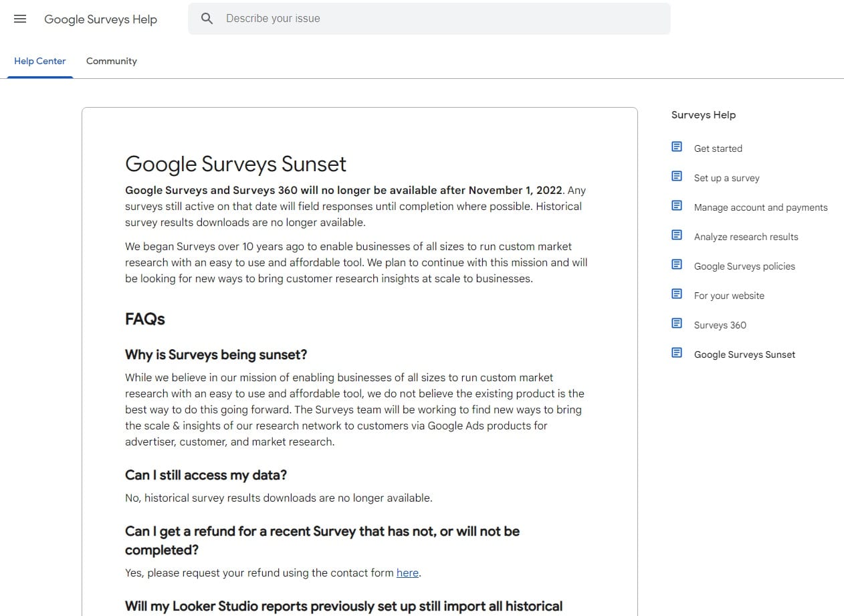
Task: Go to Manage account and payments
Action: 761,207
